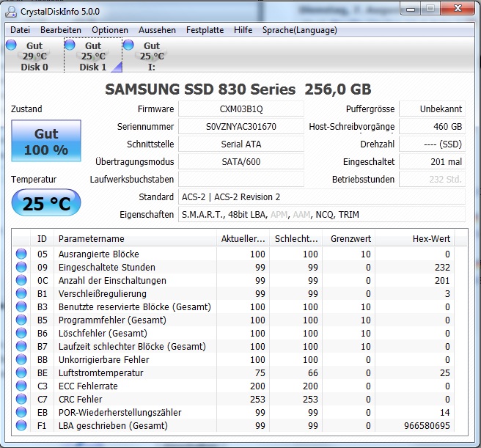Image resolution: width=481 pixels, height=448 pixels.
Task: Click the ECC Fehlerrate current value 200
Action: click(257, 386)
